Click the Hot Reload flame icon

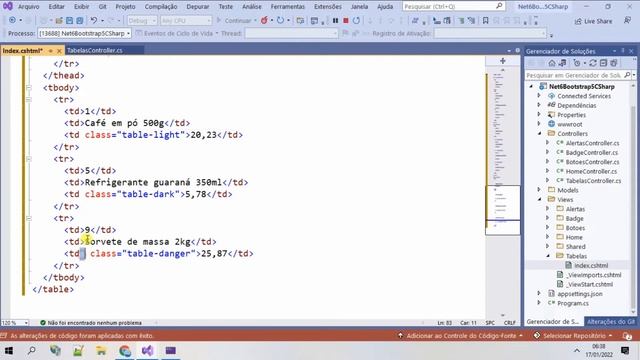(x=264, y=20)
